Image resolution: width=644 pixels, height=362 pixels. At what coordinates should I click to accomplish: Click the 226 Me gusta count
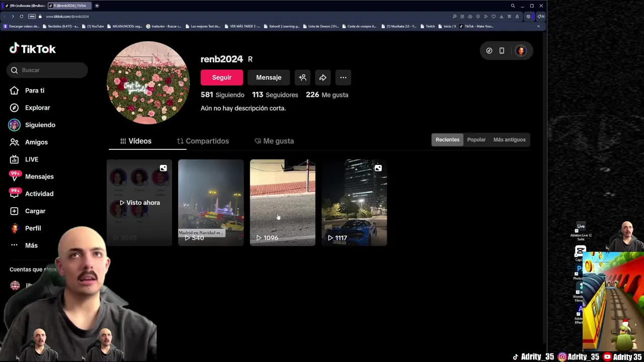pyautogui.click(x=327, y=95)
